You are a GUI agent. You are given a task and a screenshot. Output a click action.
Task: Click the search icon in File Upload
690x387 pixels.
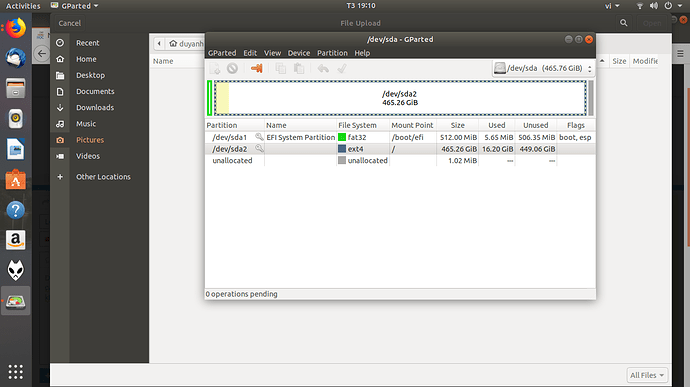click(624, 23)
